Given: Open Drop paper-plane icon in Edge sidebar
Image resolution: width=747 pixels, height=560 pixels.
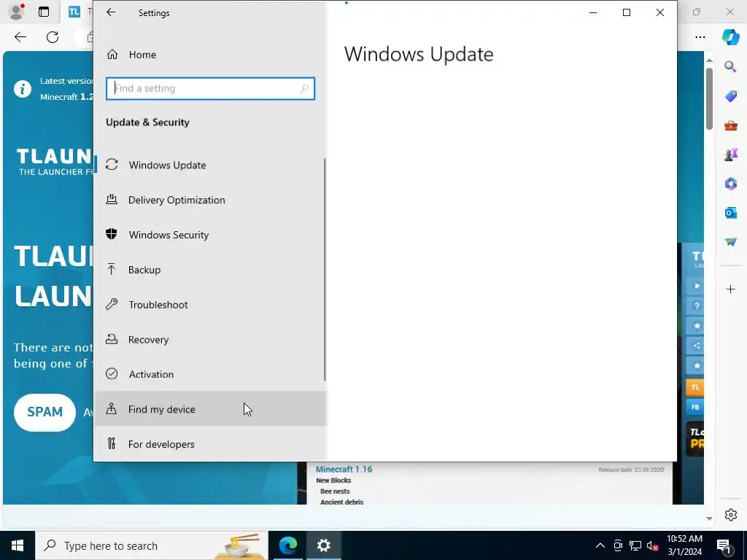Looking at the screenshot, I should (730, 242).
